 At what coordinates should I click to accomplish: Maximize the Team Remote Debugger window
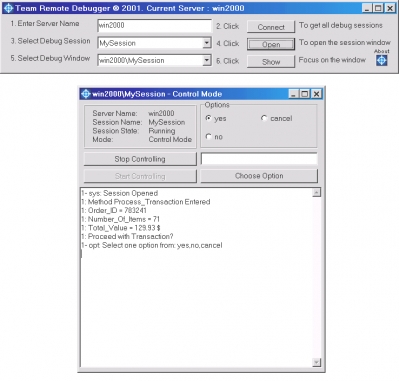click(x=378, y=8)
